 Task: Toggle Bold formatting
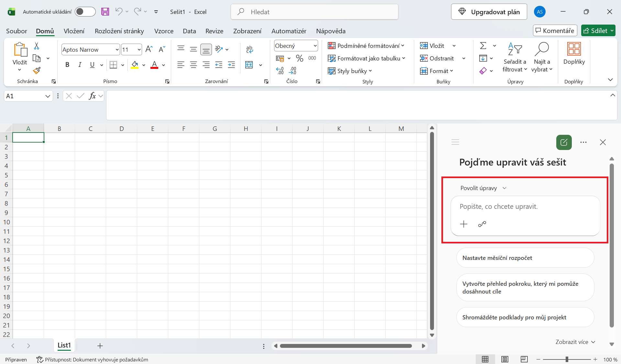pos(67,65)
